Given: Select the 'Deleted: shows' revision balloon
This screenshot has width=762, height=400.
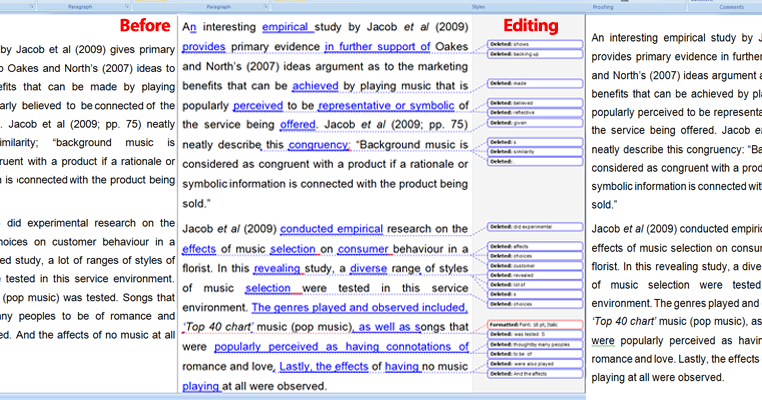Looking at the screenshot, I should [535, 44].
